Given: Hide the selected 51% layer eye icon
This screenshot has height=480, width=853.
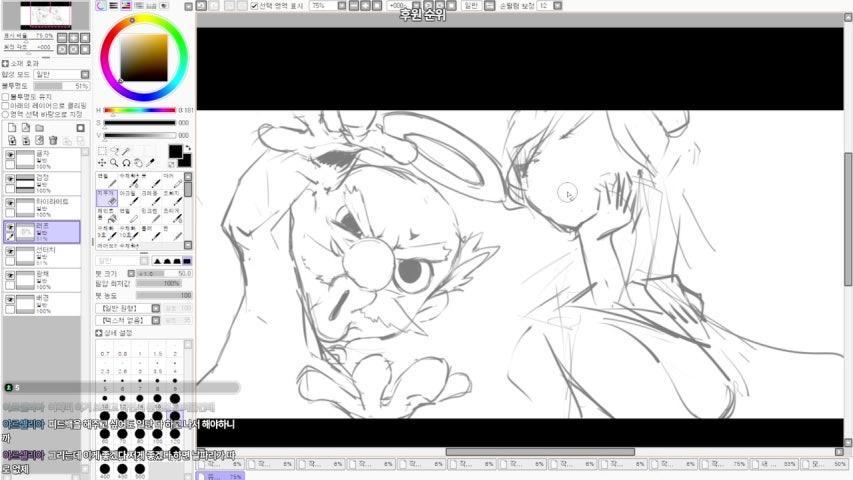Looking at the screenshot, I should tap(10, 227).
